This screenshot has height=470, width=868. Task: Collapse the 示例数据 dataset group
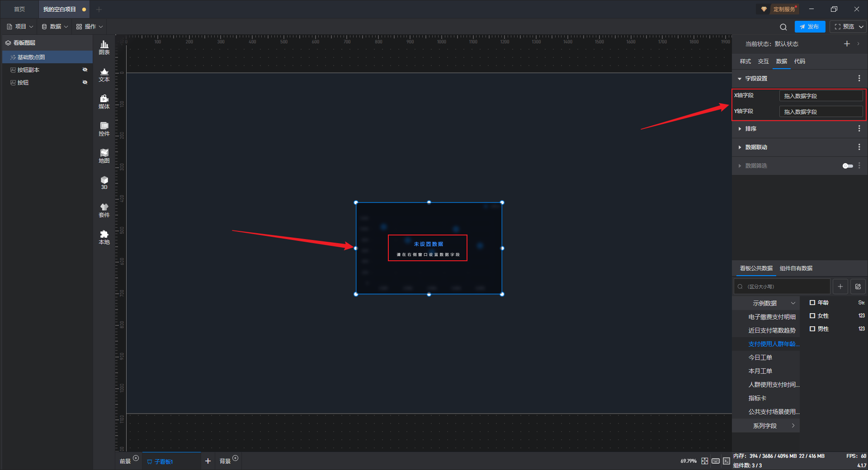(793, 303)
